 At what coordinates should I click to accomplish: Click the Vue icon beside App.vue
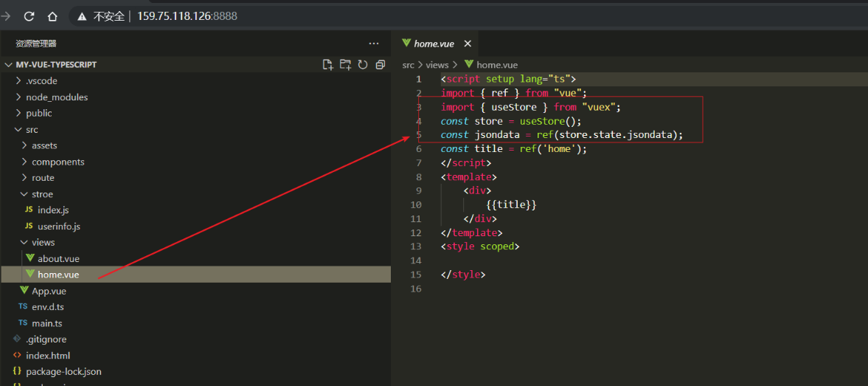24,290
